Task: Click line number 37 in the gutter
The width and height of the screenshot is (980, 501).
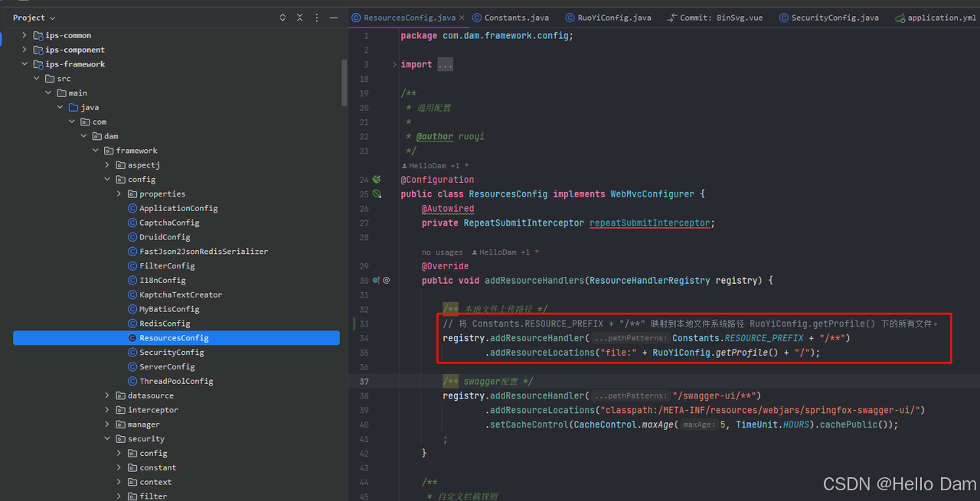Action: click(x=364, y=381)
